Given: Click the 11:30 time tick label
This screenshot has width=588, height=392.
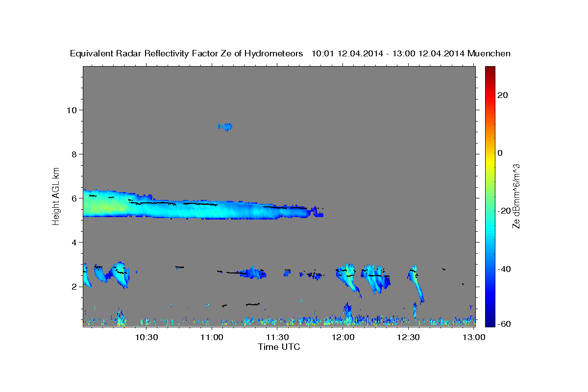Looking at the screenshot, I should pyautogui.click(x=277, y=337).
